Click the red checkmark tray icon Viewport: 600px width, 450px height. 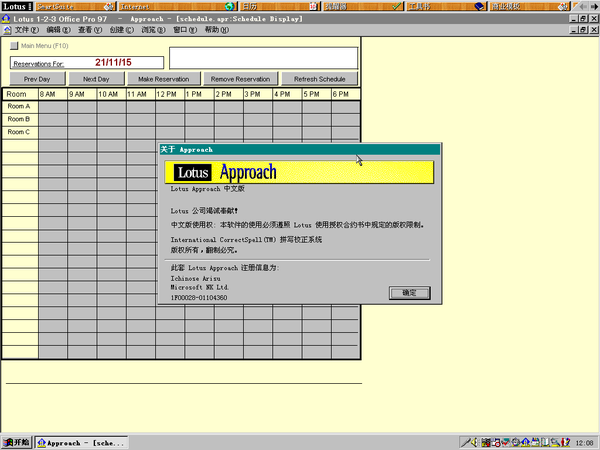[506, 443]
